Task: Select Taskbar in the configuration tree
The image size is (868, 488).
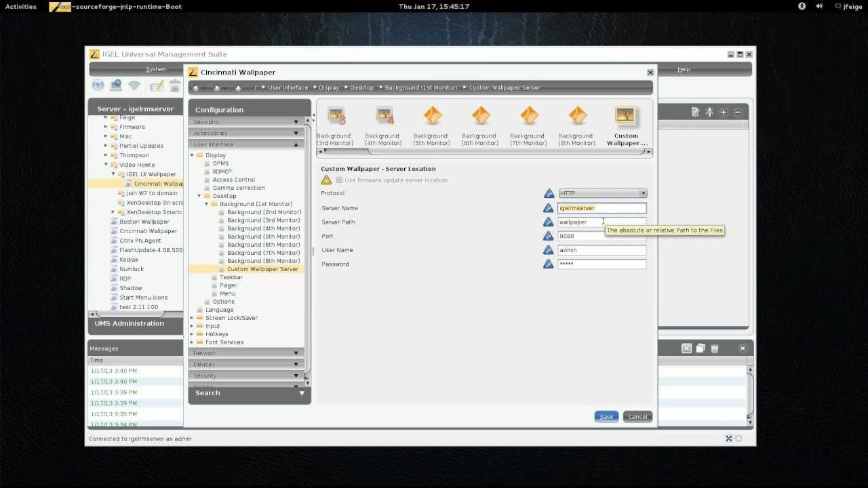Action: [x=231, y=277]
